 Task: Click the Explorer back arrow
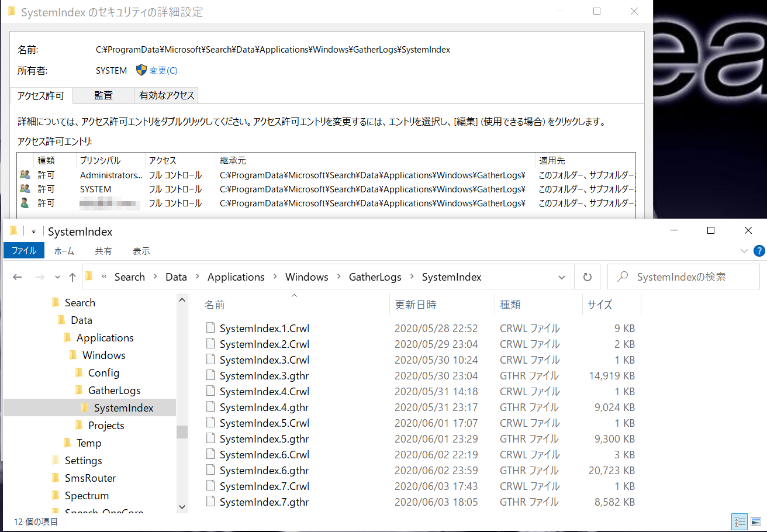[18, 277]
